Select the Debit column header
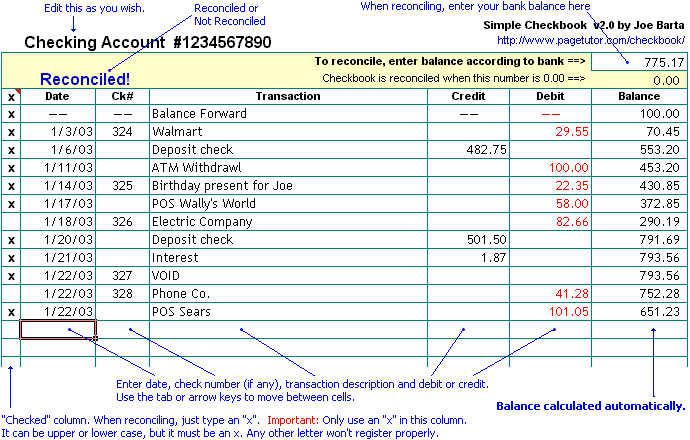The image size is (690, 440). (x=550, y=96)
